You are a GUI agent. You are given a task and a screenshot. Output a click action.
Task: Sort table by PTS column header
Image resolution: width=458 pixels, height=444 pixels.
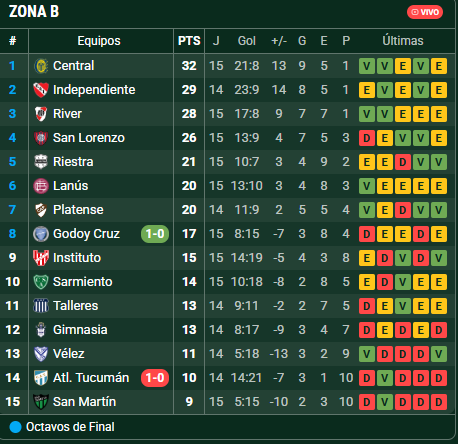coord(189,41)
